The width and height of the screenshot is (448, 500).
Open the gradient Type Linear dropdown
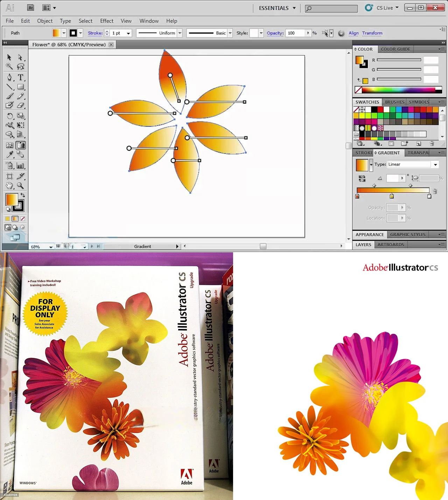coord(435,164)
